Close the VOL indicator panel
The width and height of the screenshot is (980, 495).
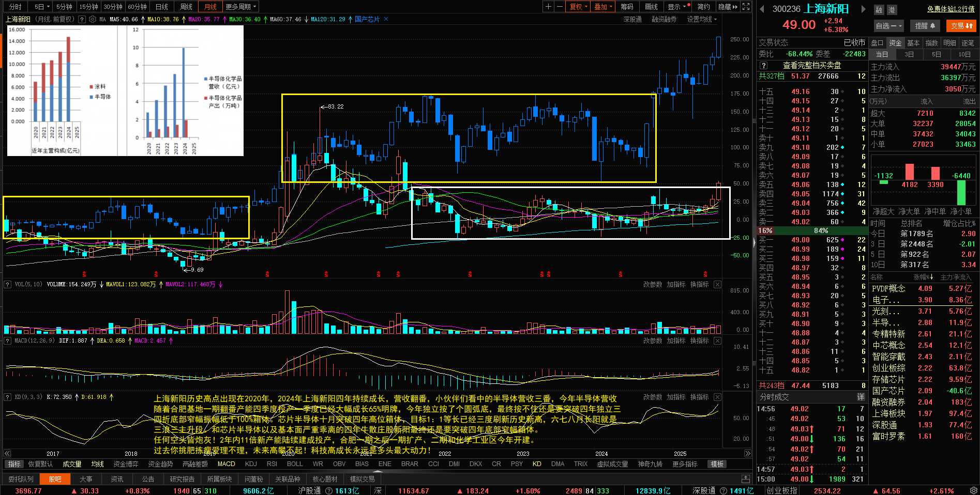pyautogui.click(x=717, y=284)
